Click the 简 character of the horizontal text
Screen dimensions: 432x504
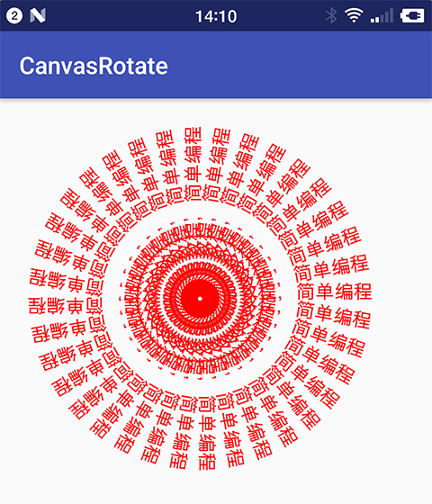(305, 292)
